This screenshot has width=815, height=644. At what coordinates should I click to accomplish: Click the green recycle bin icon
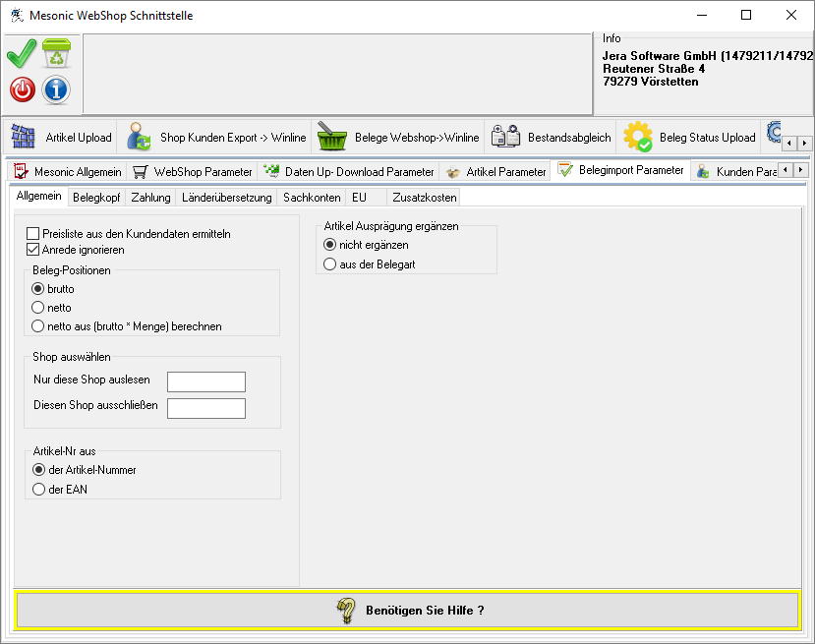[x=56, y=54]
